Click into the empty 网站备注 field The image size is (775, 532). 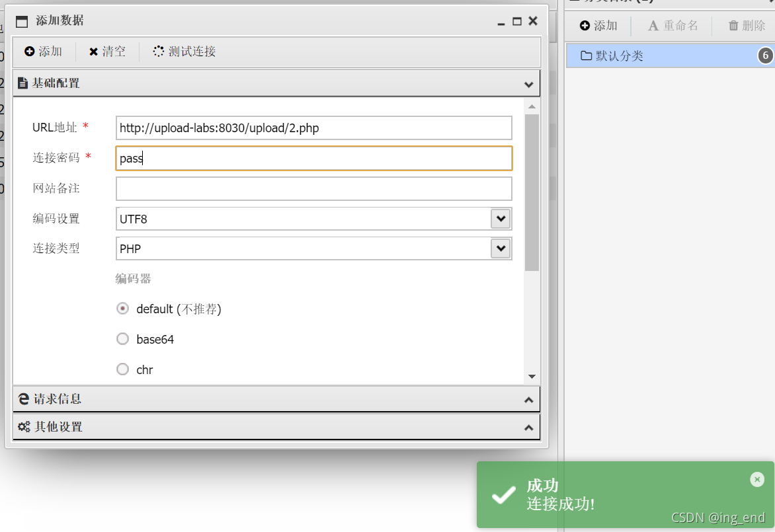point(314,189)
